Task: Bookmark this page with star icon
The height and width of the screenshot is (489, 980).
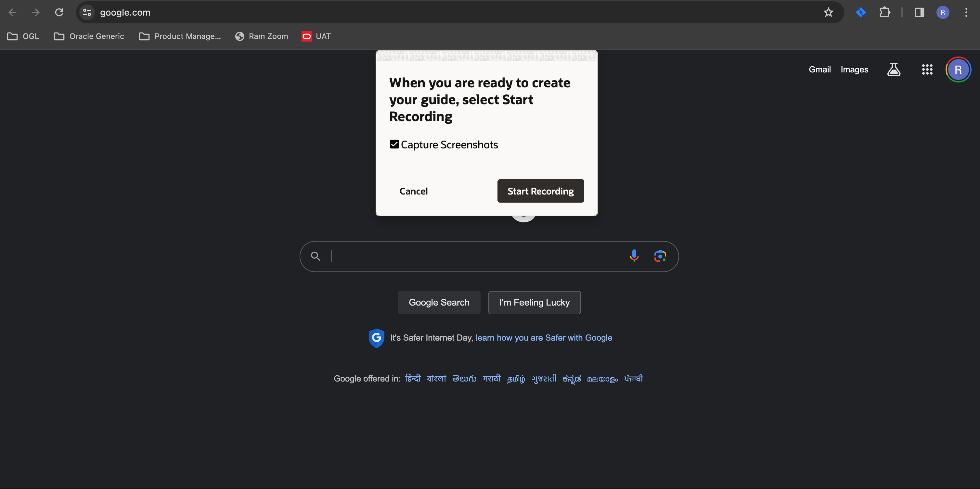Action: point(828,13)
